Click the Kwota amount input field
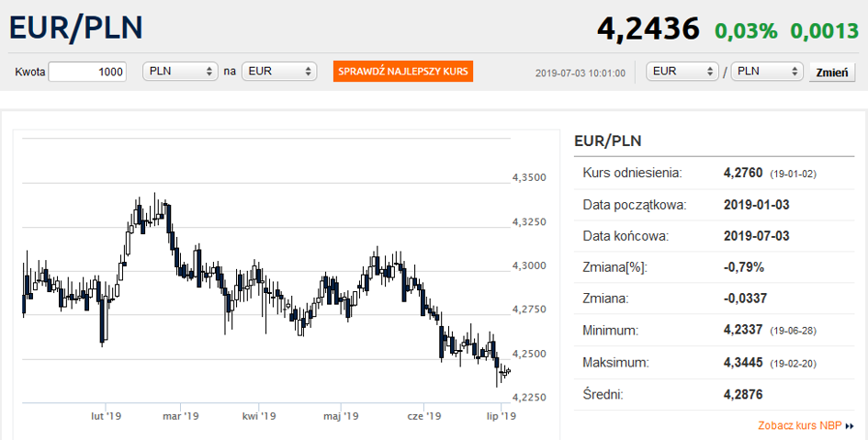 pyautogui.click(x=87, y=72)
